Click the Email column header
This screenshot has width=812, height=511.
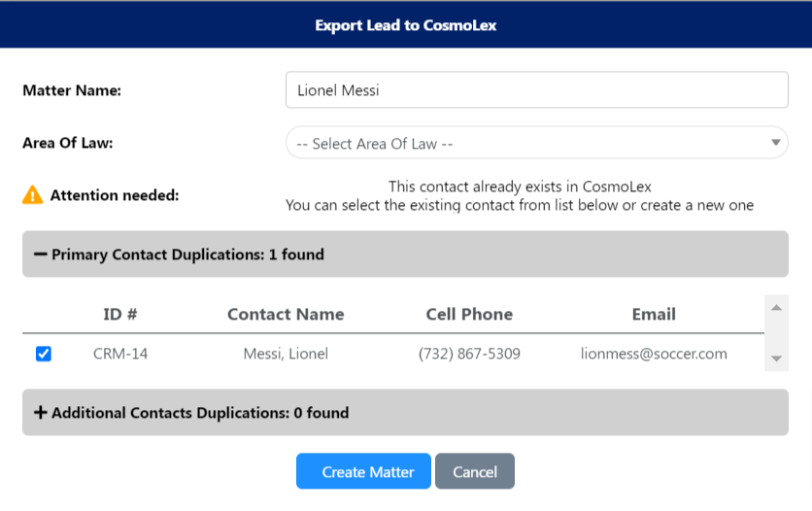pos(654,314)
